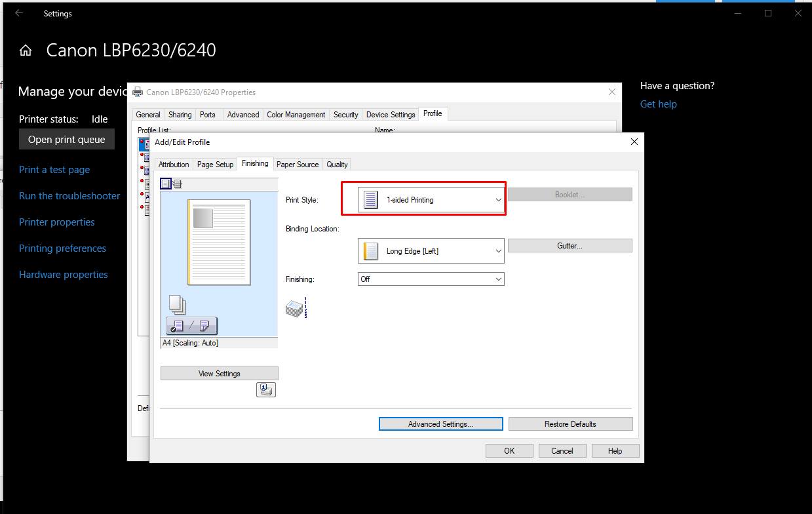The width and height of the screenshot is (812, 514).
Task: Click the Get help link
Action: click(659, 104)
